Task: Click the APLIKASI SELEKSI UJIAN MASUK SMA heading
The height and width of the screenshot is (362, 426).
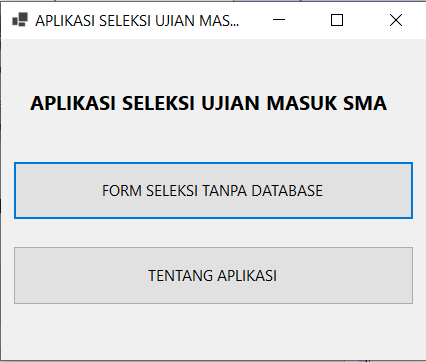Action: click(209, 103)
